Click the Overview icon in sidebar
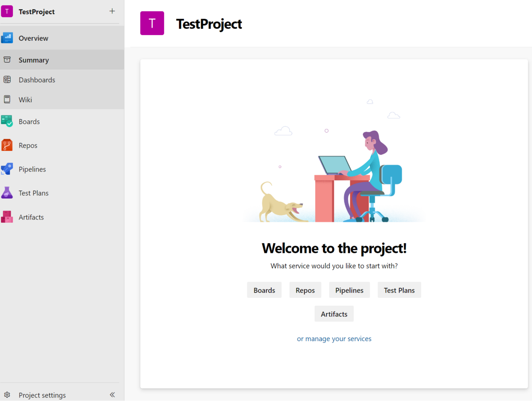Screen dimensions: 532x401 pos(7,38)
